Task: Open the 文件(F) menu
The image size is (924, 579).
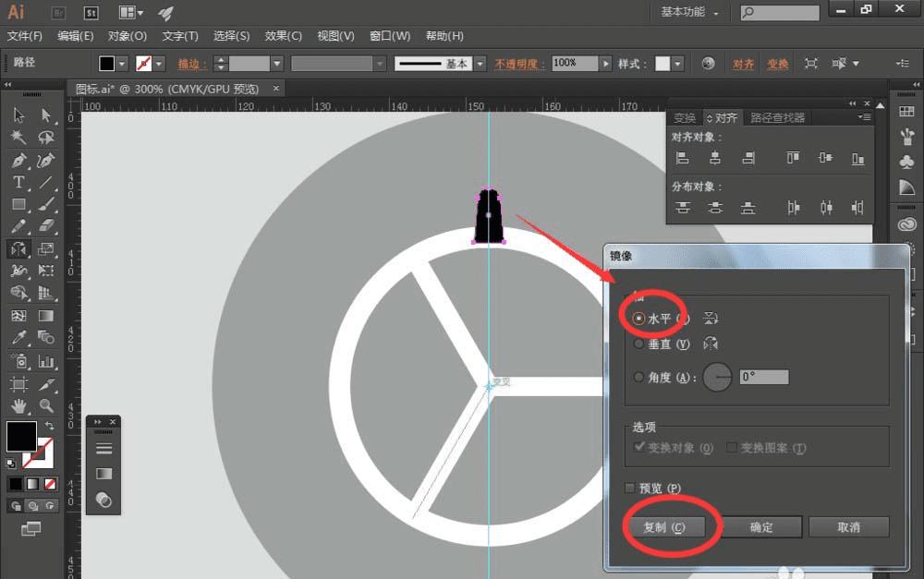Action: 25,36
